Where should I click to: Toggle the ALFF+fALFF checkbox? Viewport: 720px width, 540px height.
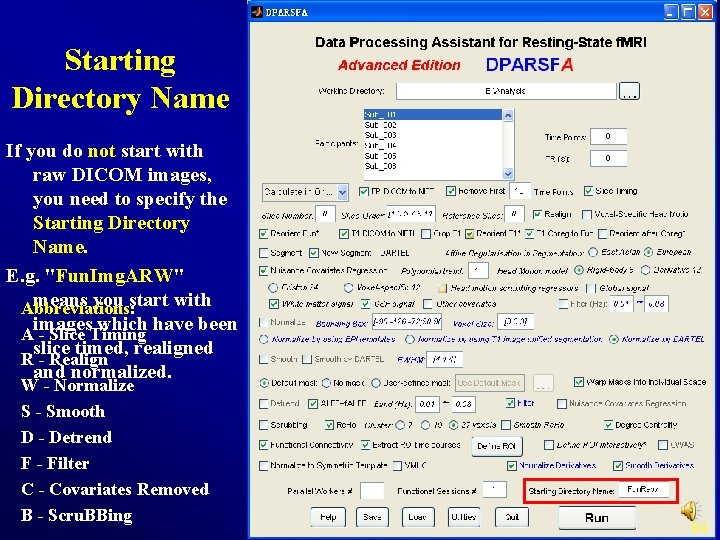coord(313,404)
